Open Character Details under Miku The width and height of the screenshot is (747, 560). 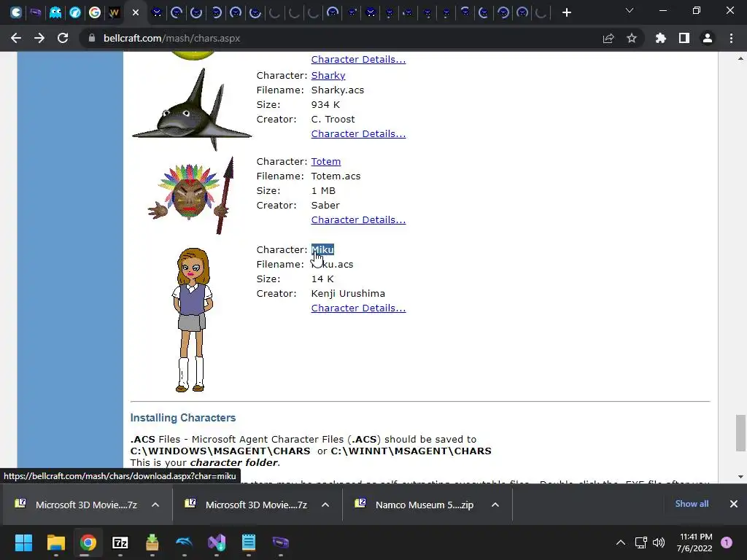(358, 308)
